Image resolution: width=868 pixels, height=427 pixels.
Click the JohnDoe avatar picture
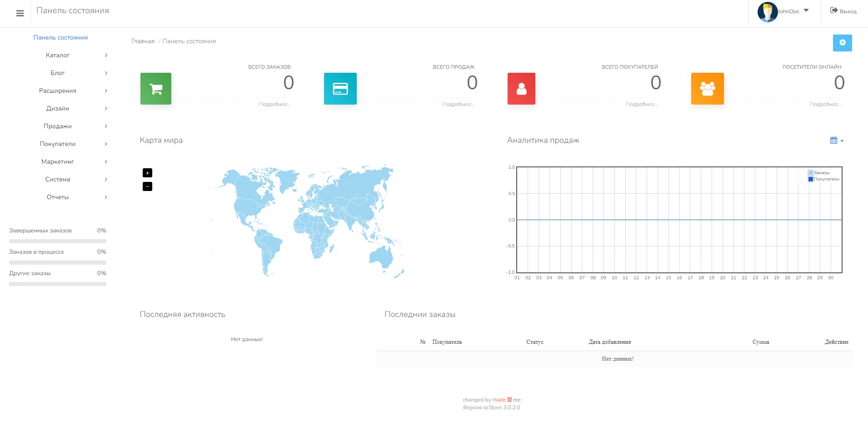(768, 12)
